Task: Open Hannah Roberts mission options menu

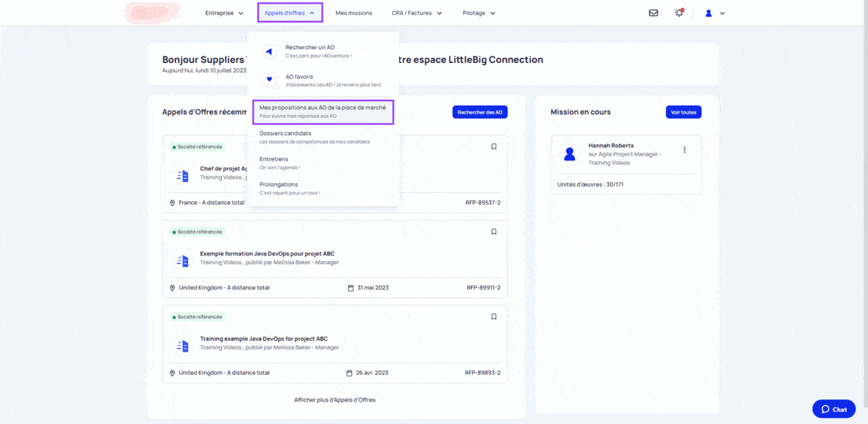Action: pyautogui.click(x=684, y=150)
